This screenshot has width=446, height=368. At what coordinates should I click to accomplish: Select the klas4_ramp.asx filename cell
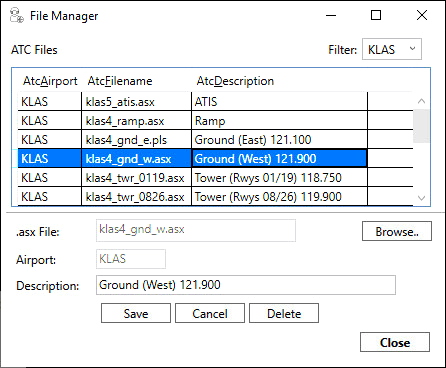coord(136,120)
